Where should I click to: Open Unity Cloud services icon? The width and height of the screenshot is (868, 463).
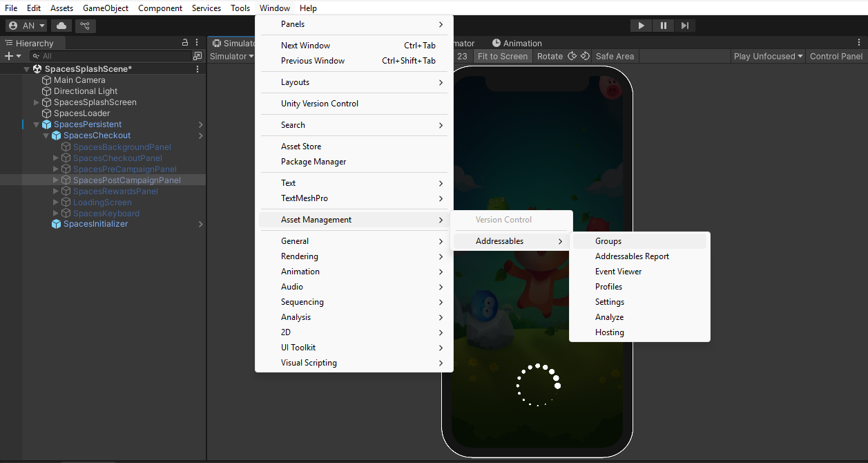(61, 26)
